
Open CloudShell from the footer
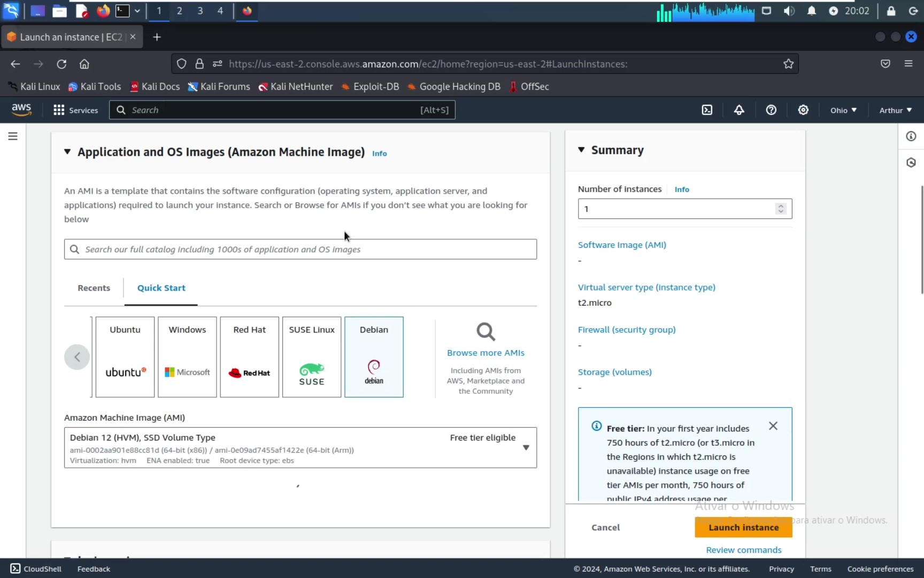[x=36, y=569]
